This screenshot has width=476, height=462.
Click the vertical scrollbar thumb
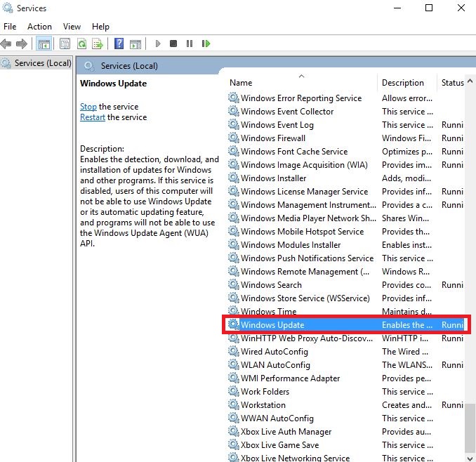pyautogui.click(x=470, y=428)
